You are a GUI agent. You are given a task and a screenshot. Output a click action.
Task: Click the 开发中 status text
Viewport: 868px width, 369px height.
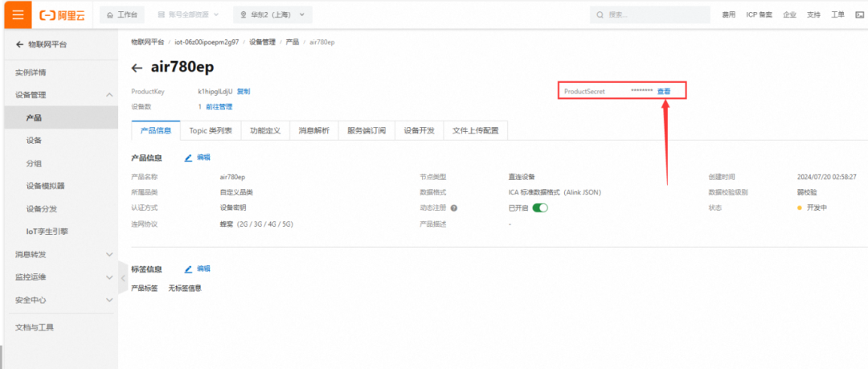(x=817, y=207)
